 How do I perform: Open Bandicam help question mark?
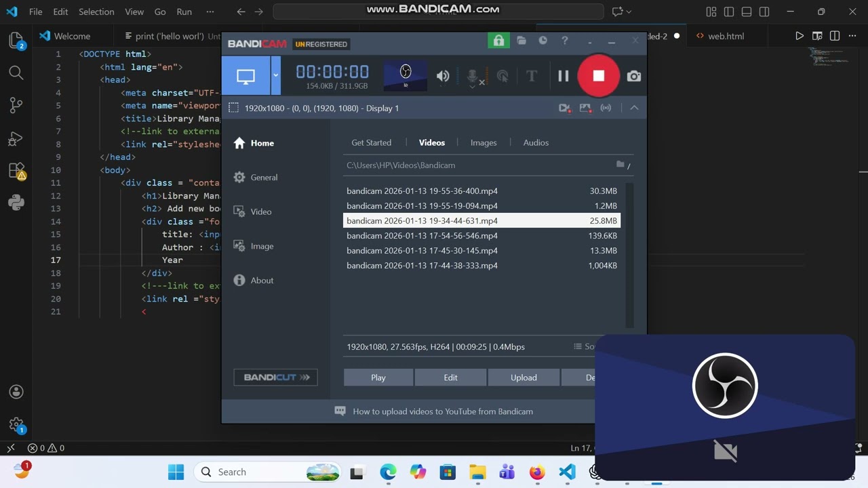[x=564, y=41]
